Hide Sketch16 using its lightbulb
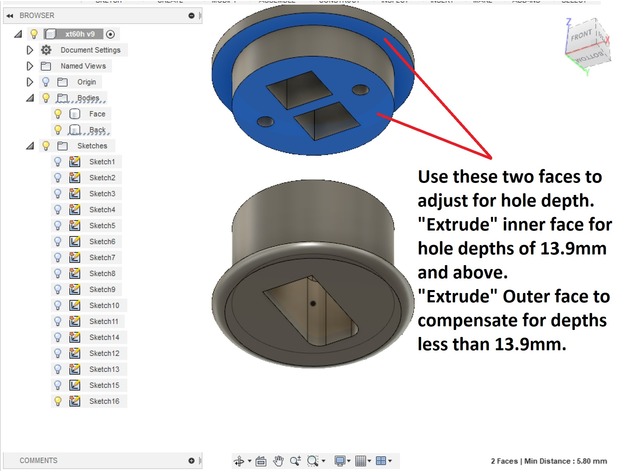The image size is (628, 472). [x=58, y=401]
